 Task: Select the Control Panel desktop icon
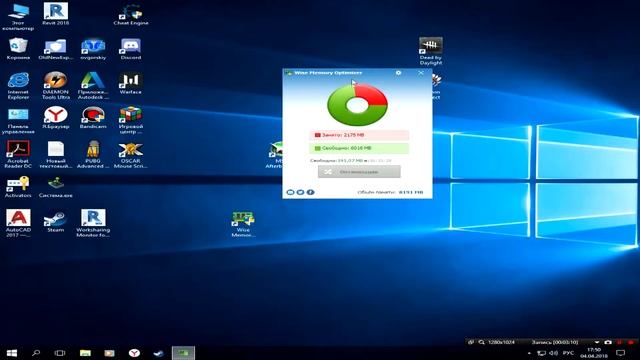(18, 121)
